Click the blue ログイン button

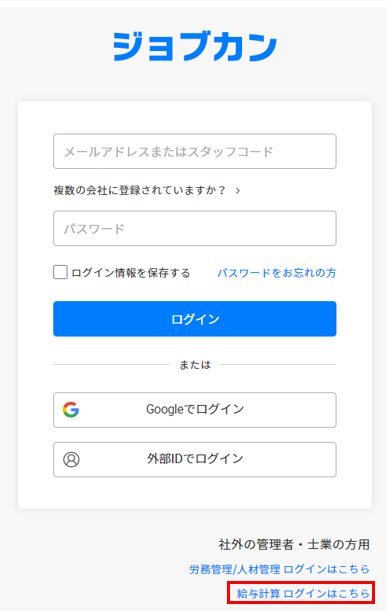195,318
